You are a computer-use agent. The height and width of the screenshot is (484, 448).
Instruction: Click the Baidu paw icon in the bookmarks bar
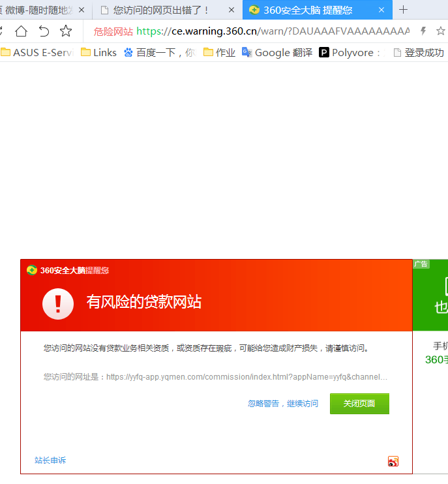pos(128,53)
